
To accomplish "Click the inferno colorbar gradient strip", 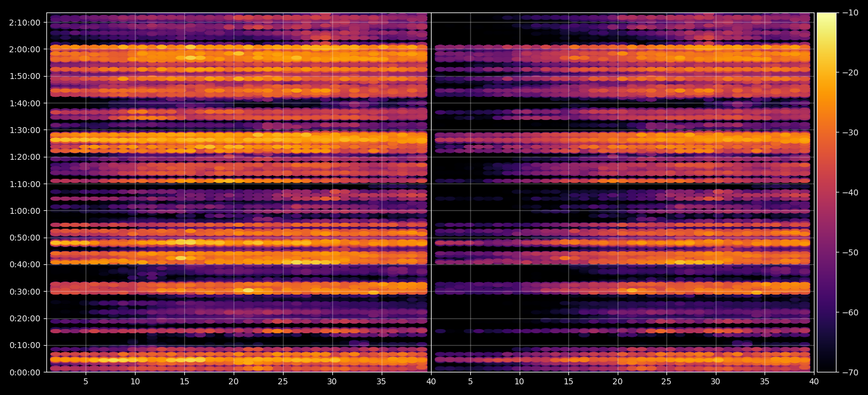I will [x=826, y=192].
